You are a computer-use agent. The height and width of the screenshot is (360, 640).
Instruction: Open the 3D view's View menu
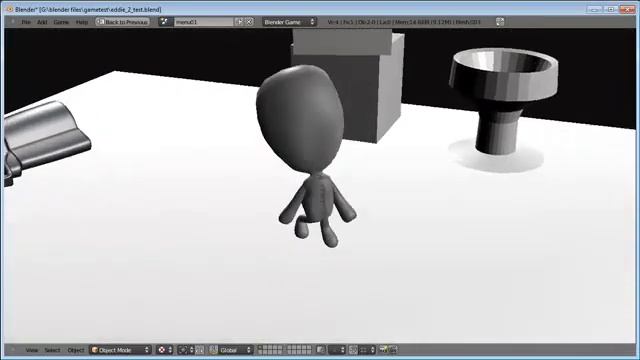[x=31, y=350]
